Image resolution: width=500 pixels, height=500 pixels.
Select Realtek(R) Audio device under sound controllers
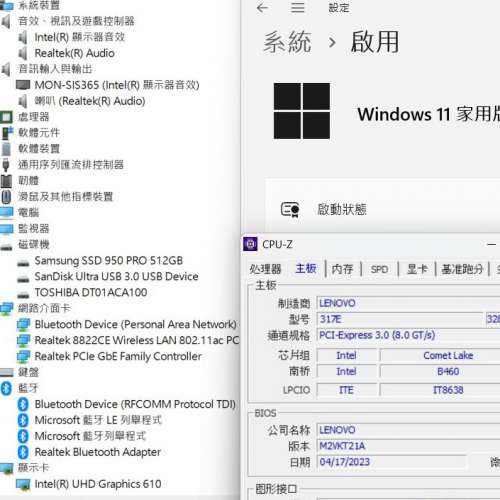pos(75,53)
